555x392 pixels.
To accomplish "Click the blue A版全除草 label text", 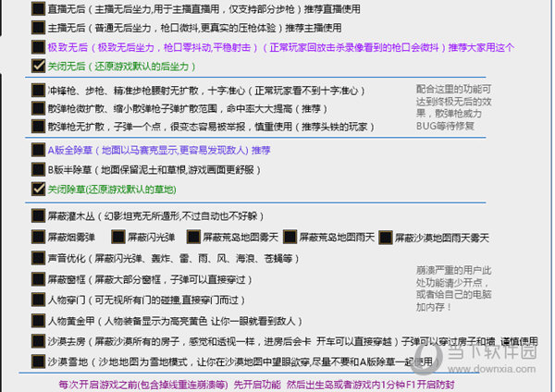I will point(159,151).
